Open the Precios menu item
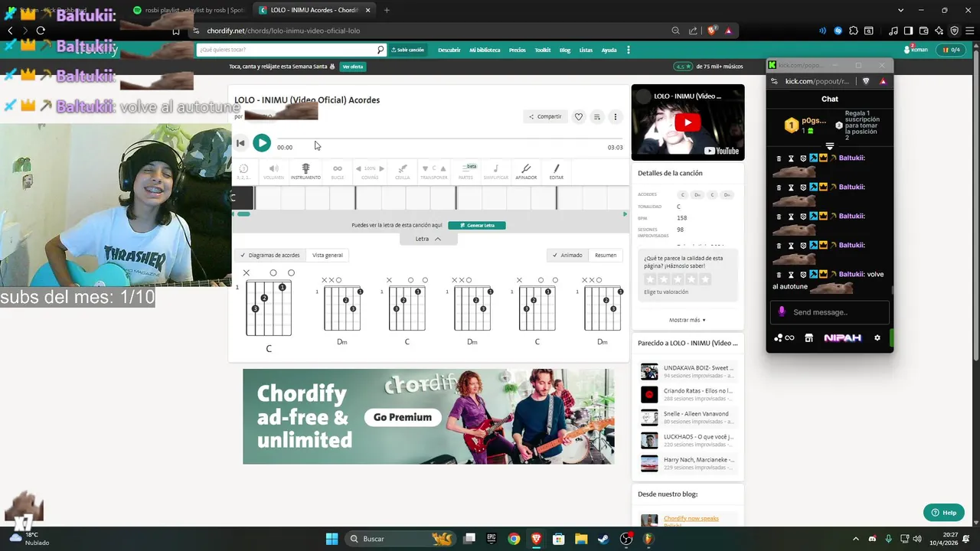The height and width of the screenshot is (551, 980). point(518,50)
